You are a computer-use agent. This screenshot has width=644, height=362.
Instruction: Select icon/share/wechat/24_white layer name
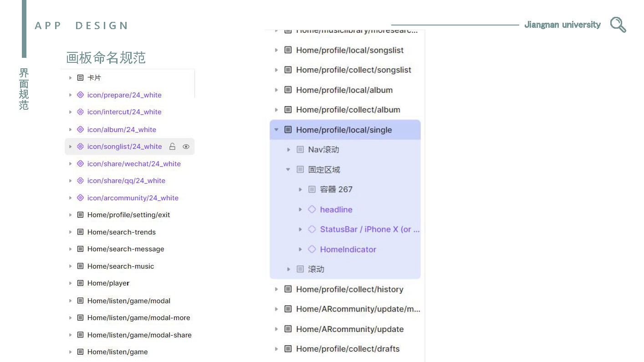[134, 163]
